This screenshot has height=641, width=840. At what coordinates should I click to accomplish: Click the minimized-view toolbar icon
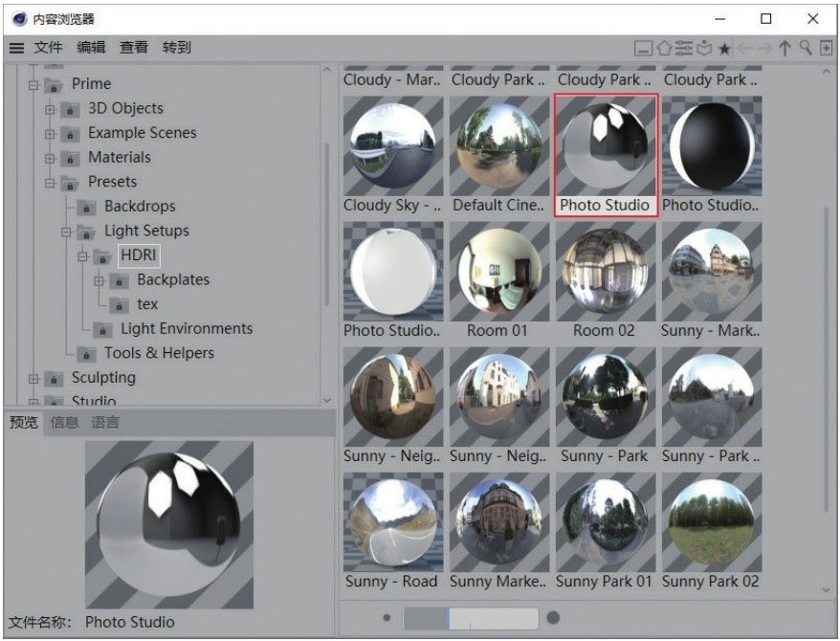[x=643, y=49]
